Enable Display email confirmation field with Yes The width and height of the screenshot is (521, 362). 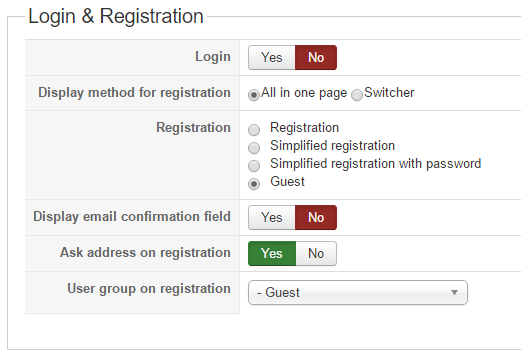(x=272, y=217)
